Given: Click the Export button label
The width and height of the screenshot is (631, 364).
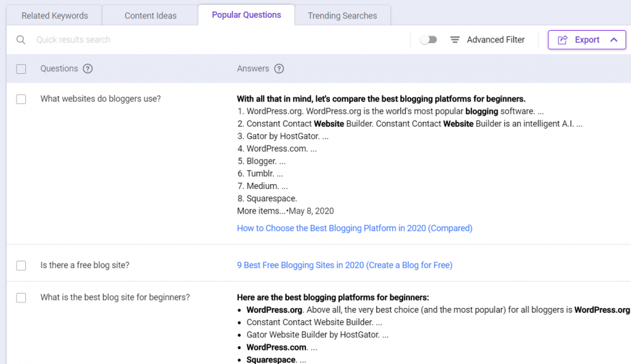Looking at the screenshot, I should [x=587, y=40].
